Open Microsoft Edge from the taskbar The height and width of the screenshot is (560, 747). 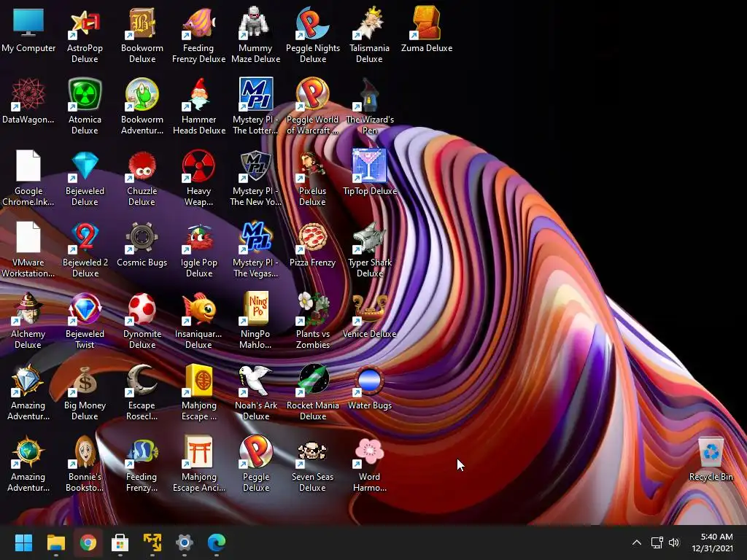[x=216, y=542]
